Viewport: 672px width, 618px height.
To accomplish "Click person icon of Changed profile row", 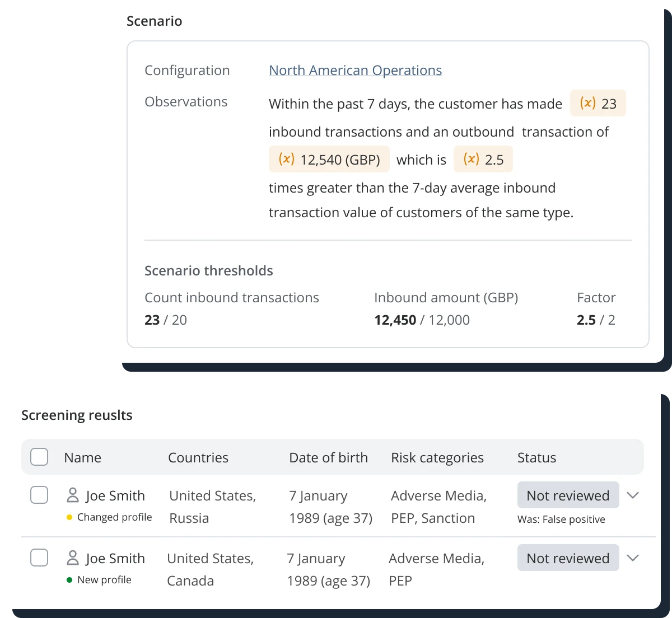I will click(73, 495).
